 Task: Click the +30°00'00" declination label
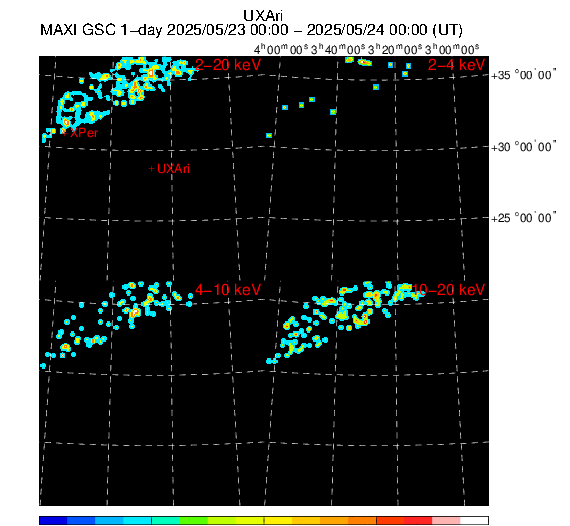(523, 147)
